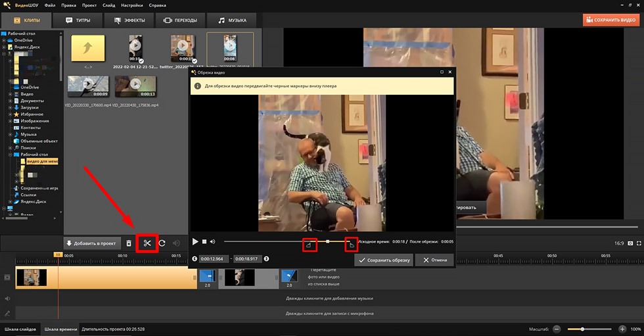Screen dimensions: 644x336
Task: Click the scissors trim video icon
Action: pyautogui.click(x=147, y=243)
